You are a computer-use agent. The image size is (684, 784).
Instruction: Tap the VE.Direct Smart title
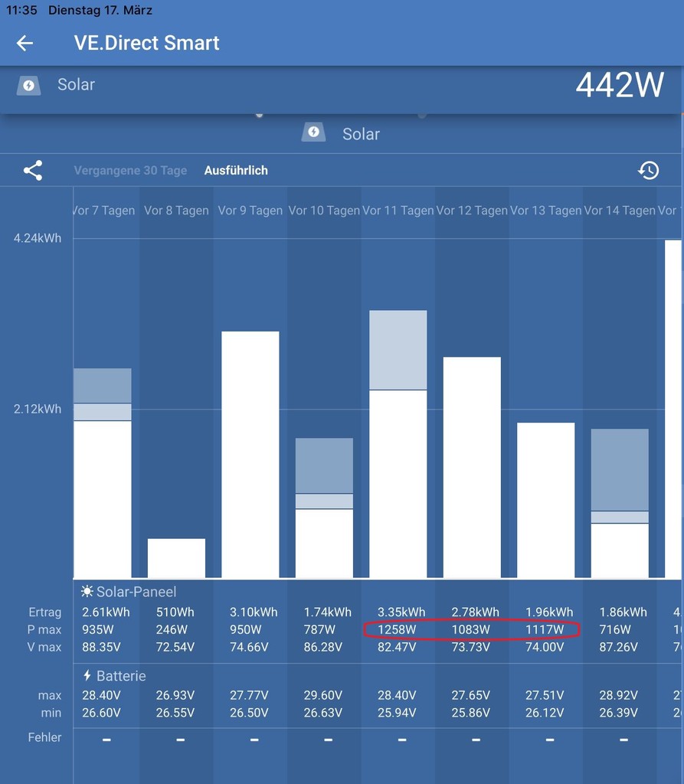146,43
